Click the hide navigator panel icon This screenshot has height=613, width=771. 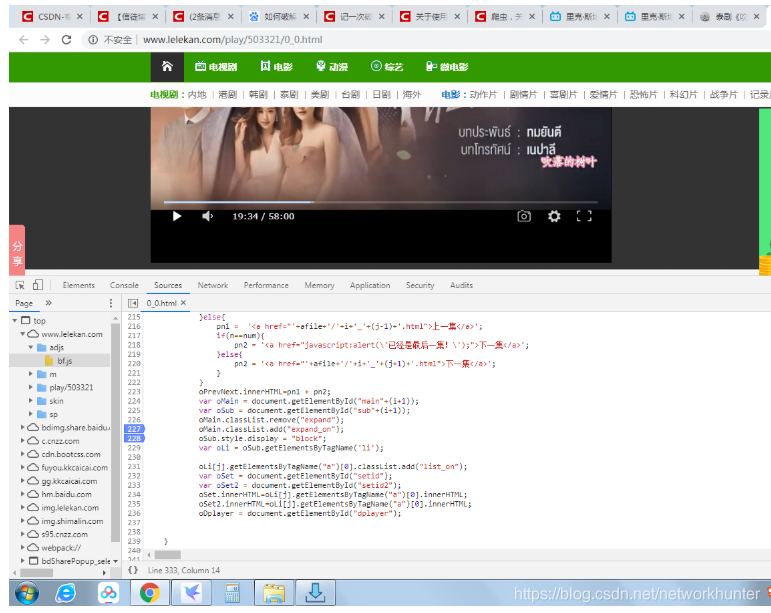(133, 303)
